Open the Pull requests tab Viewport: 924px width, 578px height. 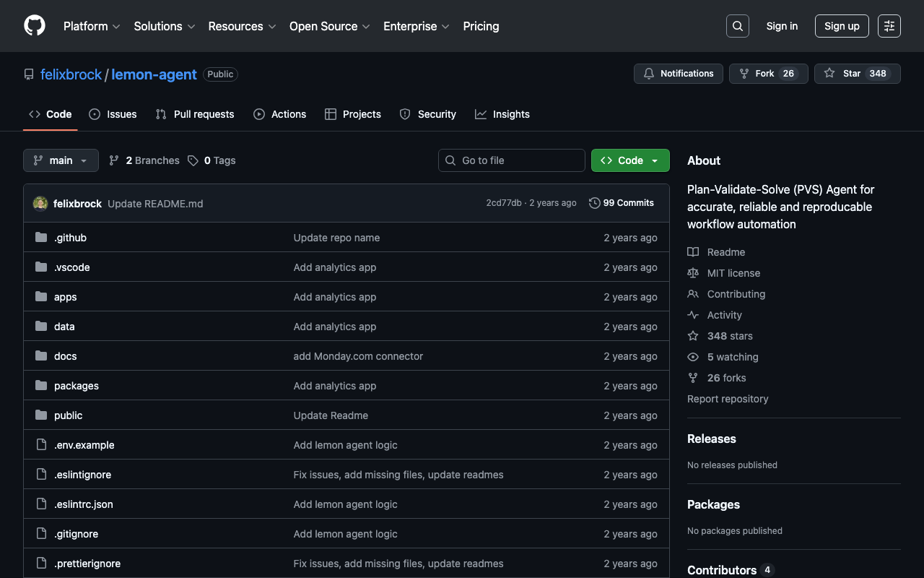(195, 114)
